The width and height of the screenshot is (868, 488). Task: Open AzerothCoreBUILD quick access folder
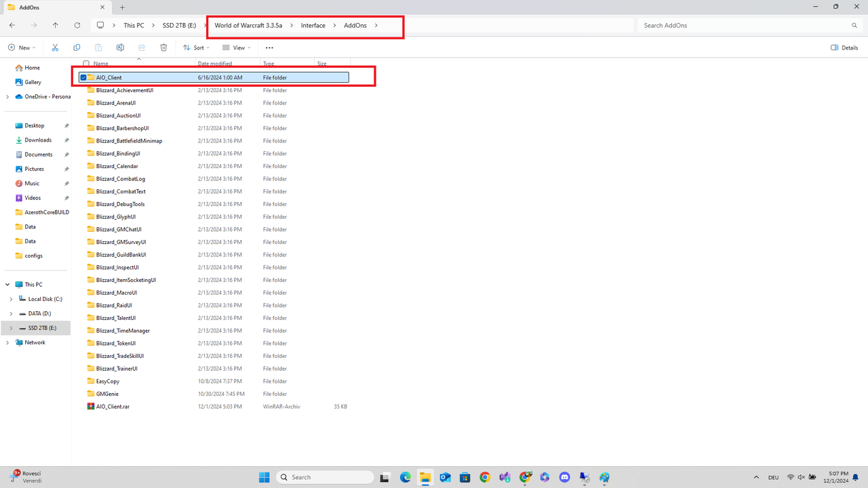(42, 212)
